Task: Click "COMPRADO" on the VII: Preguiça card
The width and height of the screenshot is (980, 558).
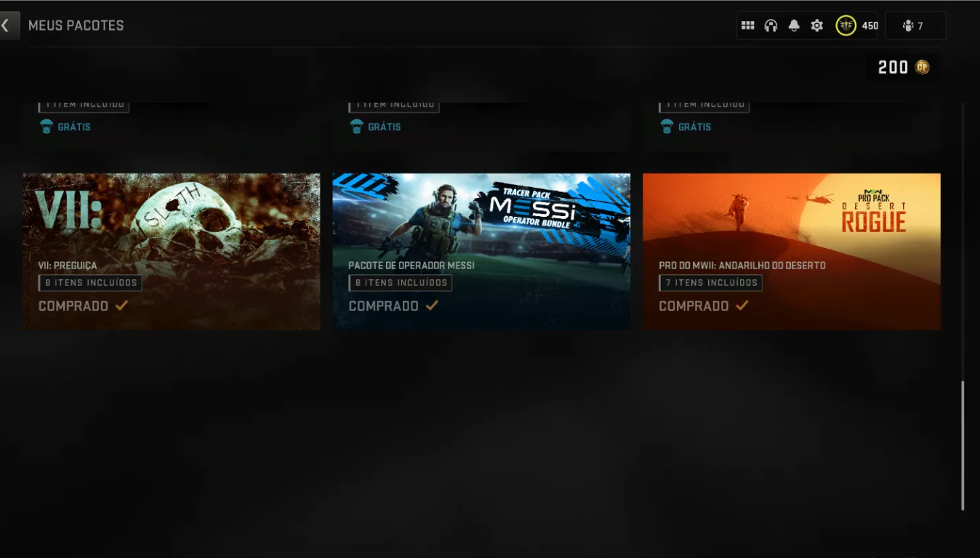Action: pos(73,306)
